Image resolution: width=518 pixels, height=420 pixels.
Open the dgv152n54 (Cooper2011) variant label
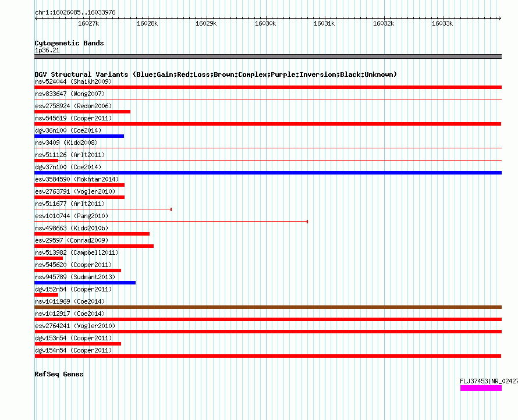[x=73, y=289]
